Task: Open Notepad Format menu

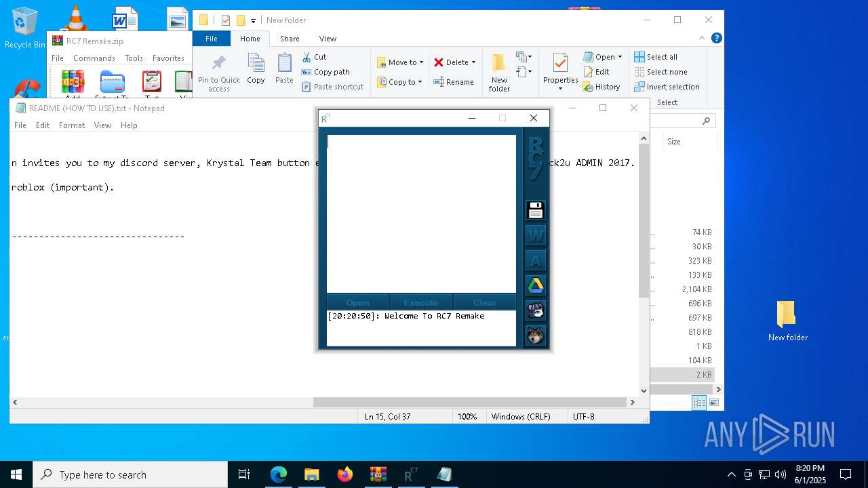Action: pyautogui.click(x=72, y=125)
